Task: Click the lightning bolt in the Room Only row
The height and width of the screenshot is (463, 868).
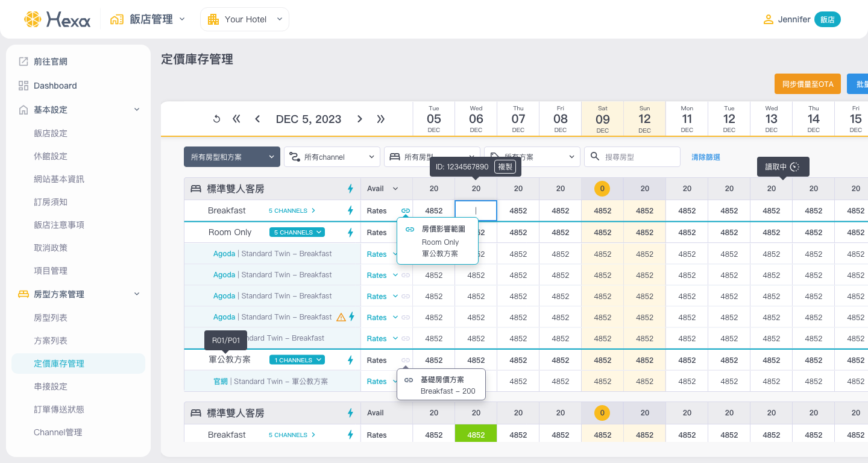Action: [351, 232]
